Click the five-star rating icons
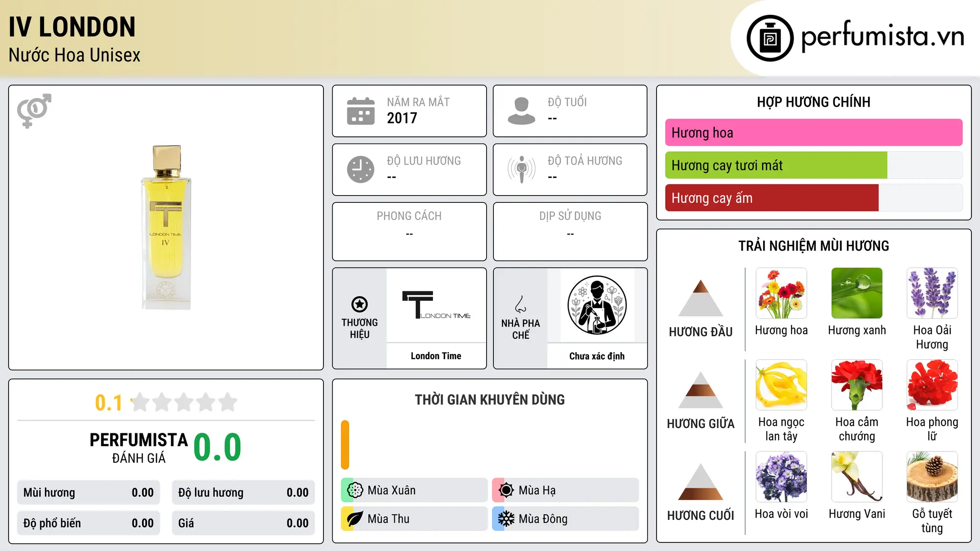This screenshot has width=980, height=551. pyautogui.click(x=184, y=402)
